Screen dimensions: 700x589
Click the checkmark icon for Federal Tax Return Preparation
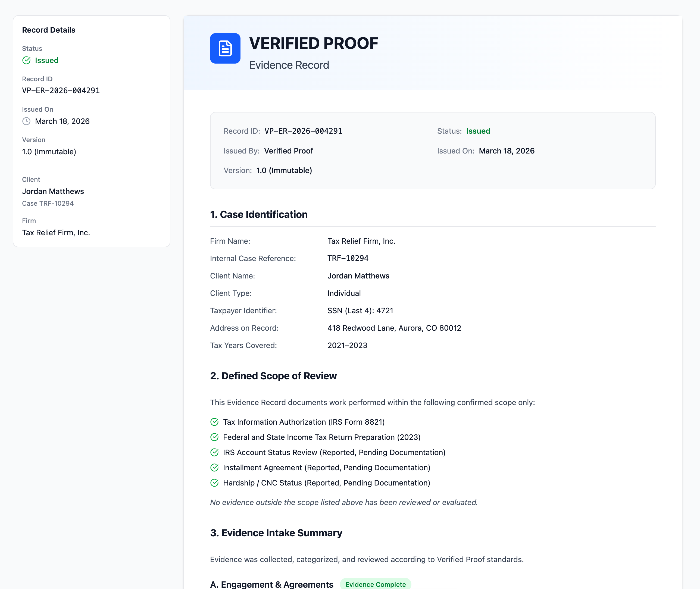[214, 437]
